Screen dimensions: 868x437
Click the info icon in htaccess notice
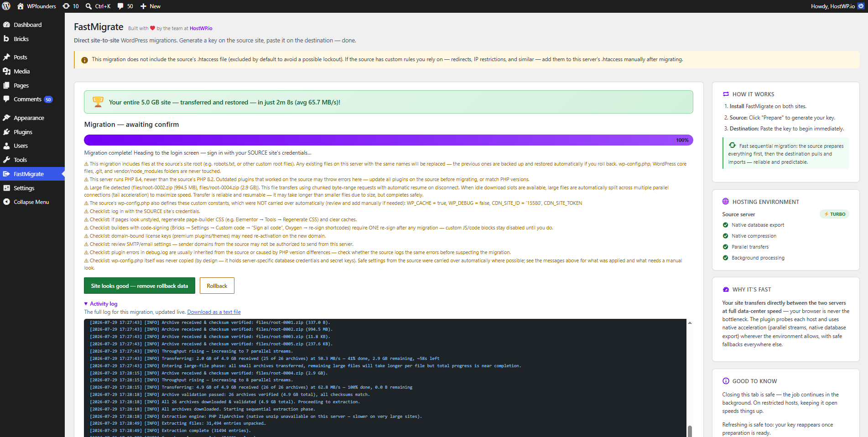tap(84, 60)
